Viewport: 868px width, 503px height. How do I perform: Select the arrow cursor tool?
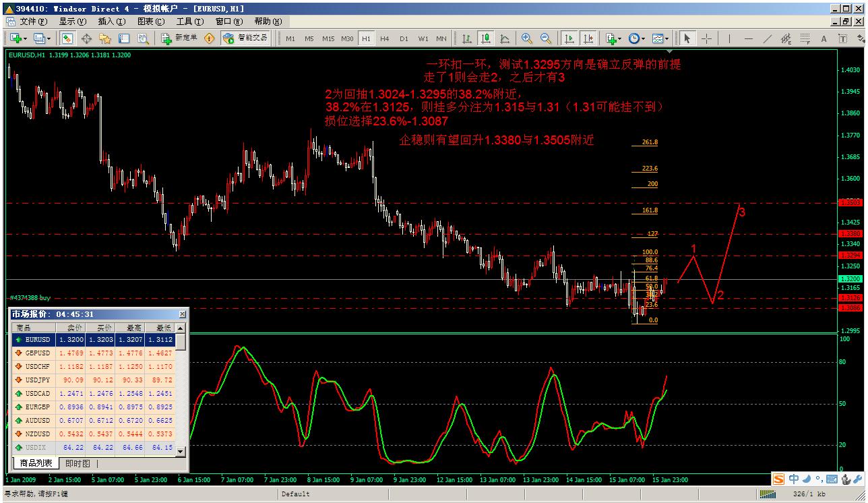pos(687,38)
